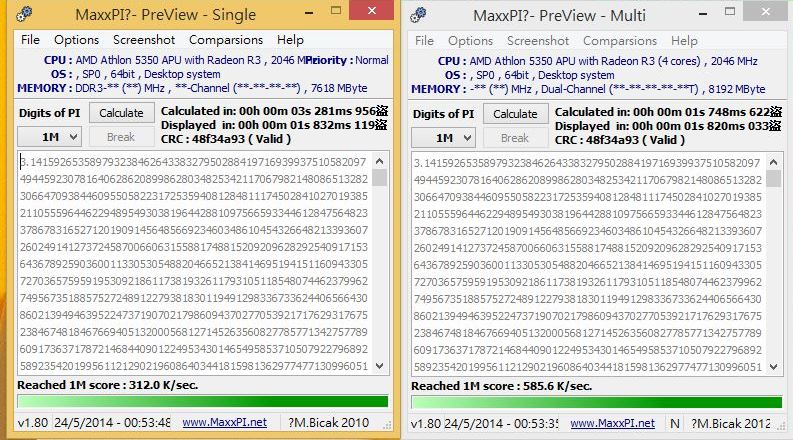Click MEMORY line showing '8192 MByte'
This screenshot has height=440, width=793.
click(588, 89)
